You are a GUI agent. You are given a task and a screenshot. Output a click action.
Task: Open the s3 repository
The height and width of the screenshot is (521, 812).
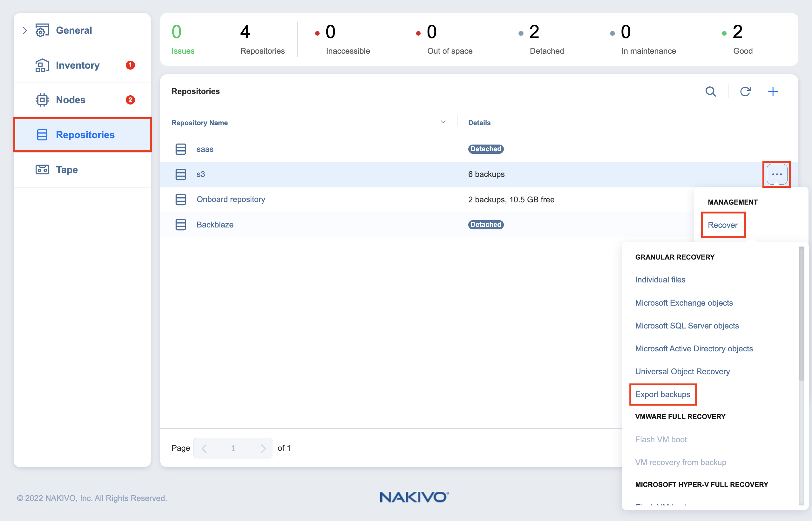tap(201, 174)
